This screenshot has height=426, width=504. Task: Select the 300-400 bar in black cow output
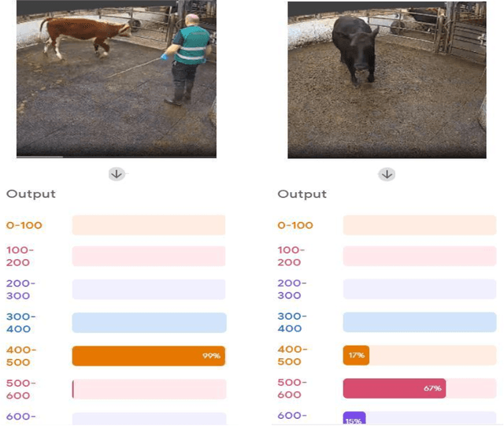tap(419, 322)
